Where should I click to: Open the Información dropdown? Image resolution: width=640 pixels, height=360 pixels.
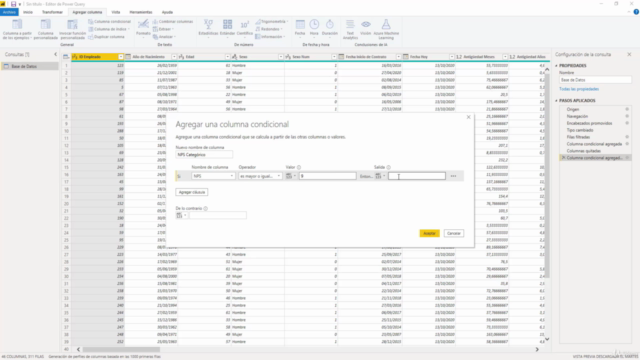270,37
